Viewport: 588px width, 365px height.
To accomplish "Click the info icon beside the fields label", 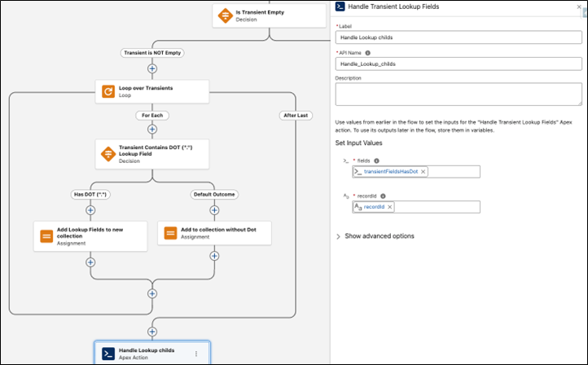I will (376, 161).
